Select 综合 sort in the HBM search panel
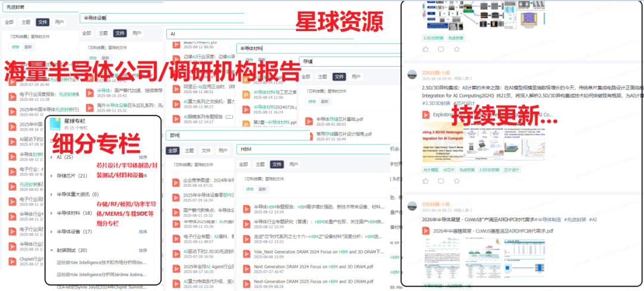This screenshot has height=291, width=644. (x=249, y=190)
